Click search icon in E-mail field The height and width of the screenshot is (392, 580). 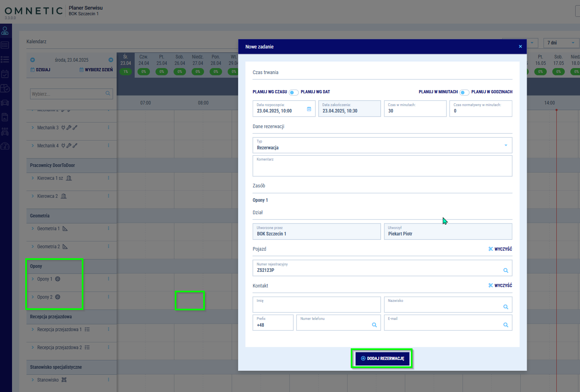pyautogui.click(x=505, y=325)
